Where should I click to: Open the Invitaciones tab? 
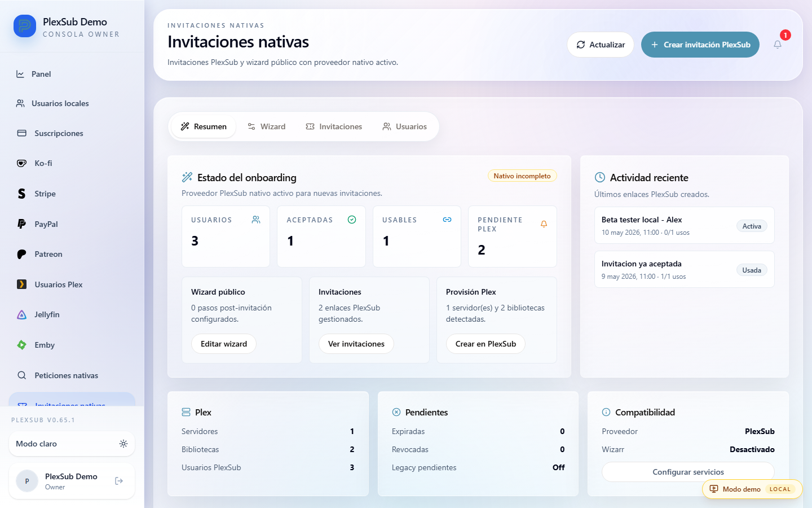[x=334, y=126]
